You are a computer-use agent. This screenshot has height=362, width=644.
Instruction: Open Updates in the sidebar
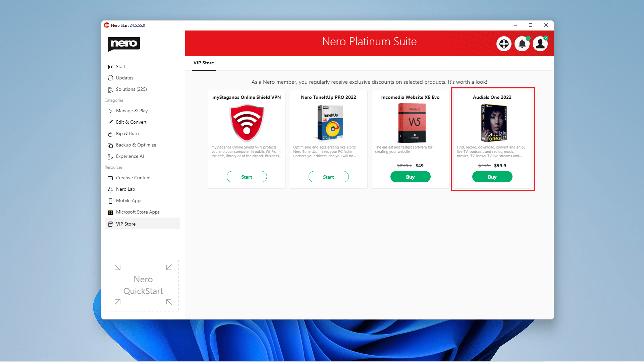(x=142, y=78)
